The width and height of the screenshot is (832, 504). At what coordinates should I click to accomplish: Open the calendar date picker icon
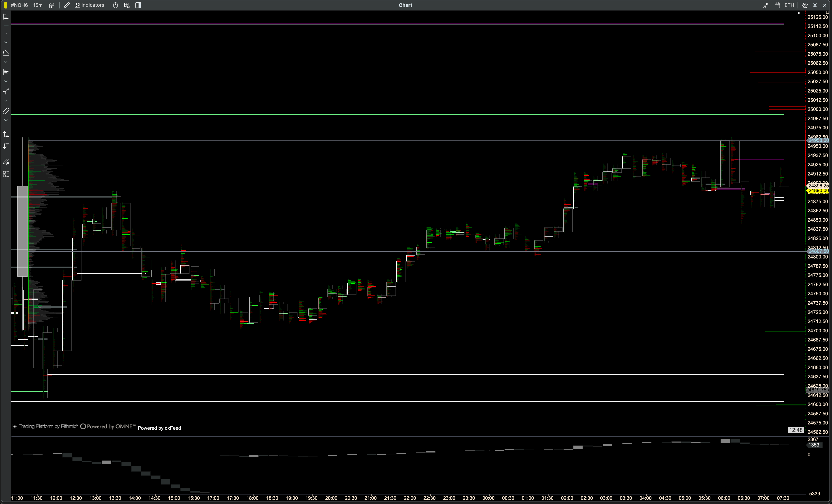777,5
